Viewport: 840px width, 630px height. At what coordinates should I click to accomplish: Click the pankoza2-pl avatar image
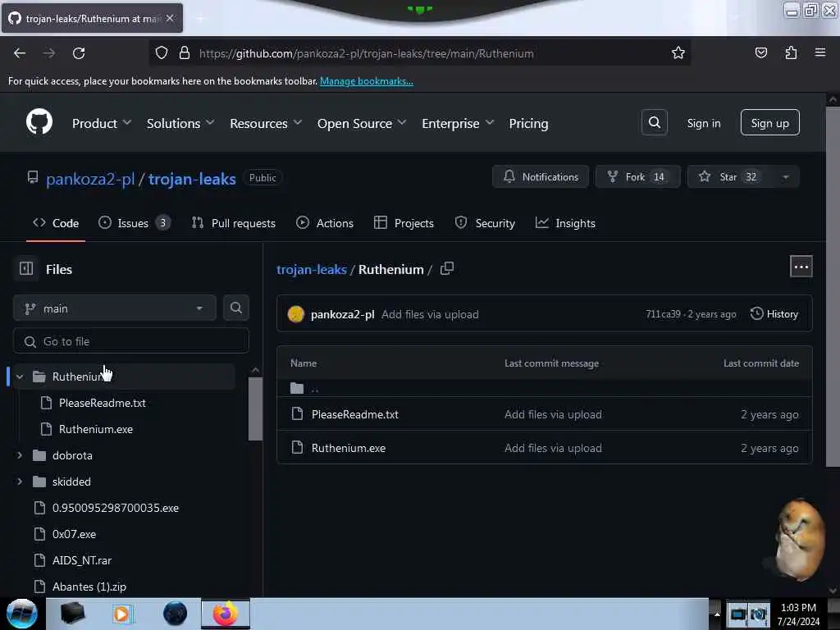tap(295, 314)
